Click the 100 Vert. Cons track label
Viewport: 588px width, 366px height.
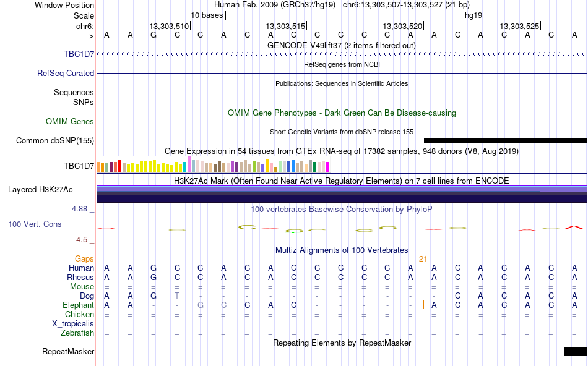(35, 224)
